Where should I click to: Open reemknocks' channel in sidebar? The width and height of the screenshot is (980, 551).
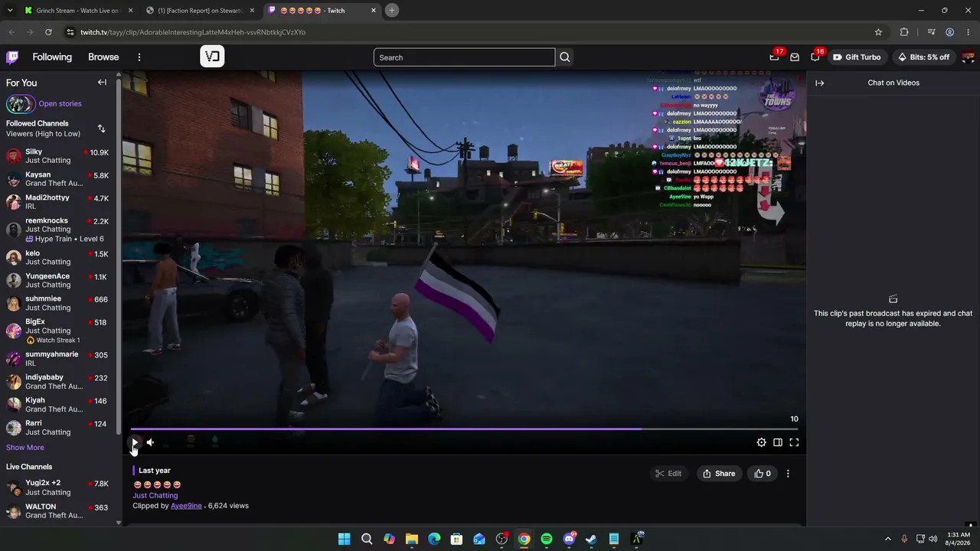(x=57, y=230)
